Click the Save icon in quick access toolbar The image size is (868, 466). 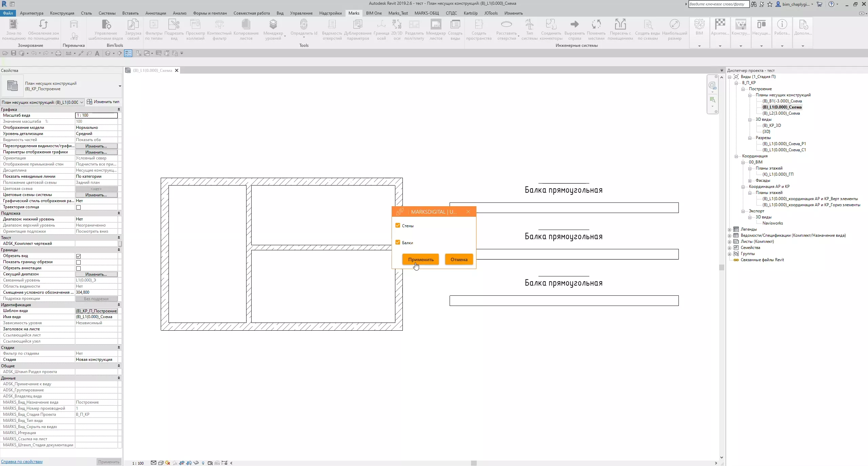click(x=14, y=53)
